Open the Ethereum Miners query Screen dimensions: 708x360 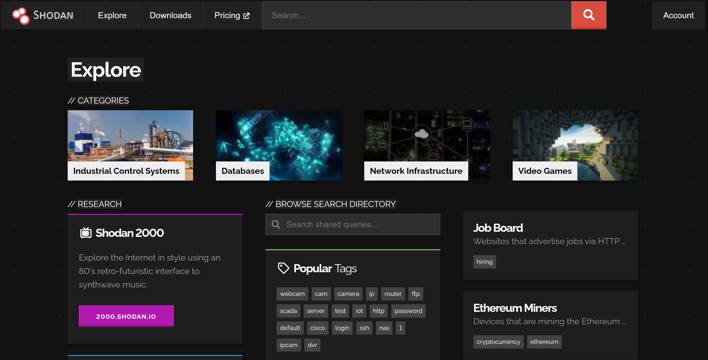tap(515, 308)
